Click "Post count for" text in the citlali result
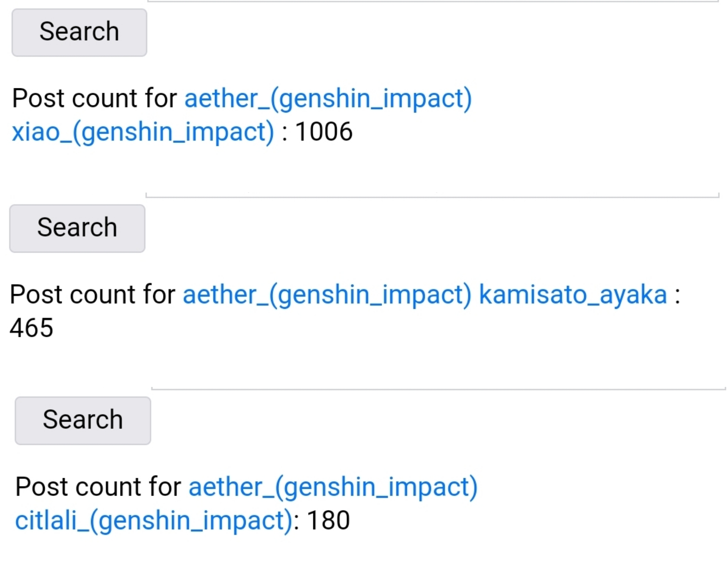Image resolution: width=728 pixels, height=582 pixels. tap(98, 487)
